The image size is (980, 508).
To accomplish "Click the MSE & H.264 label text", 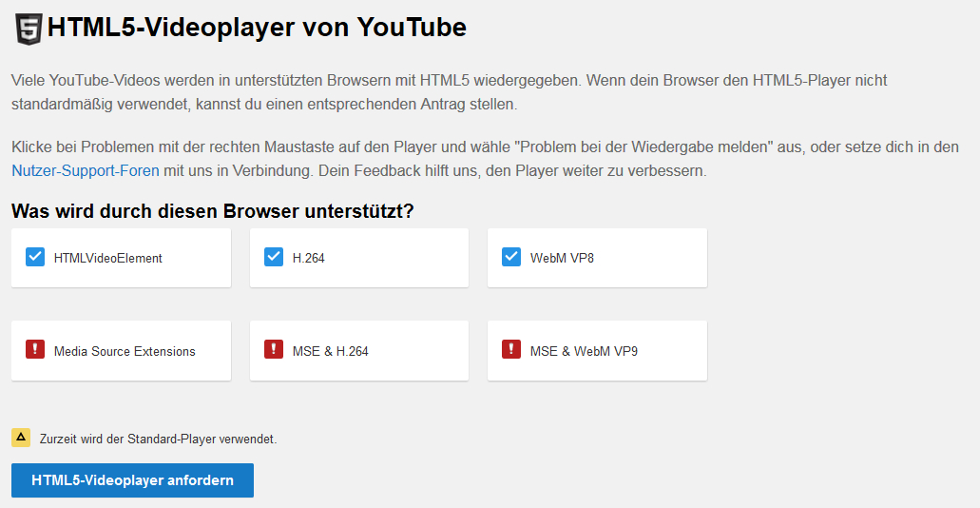I will click(331, 352).
